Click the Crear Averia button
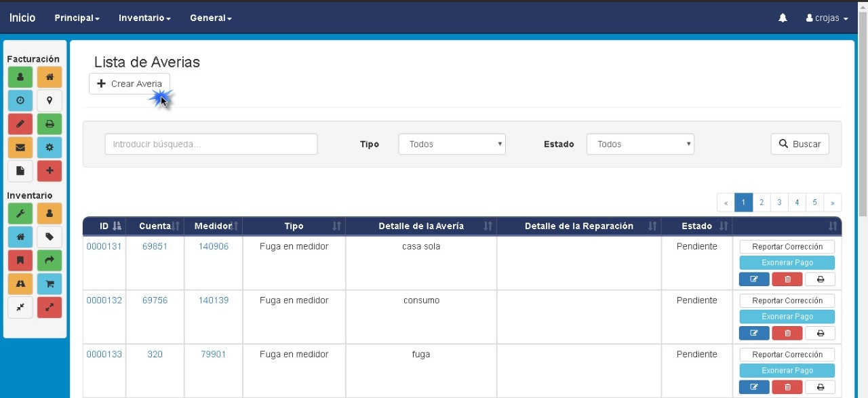 pos(130,83)
